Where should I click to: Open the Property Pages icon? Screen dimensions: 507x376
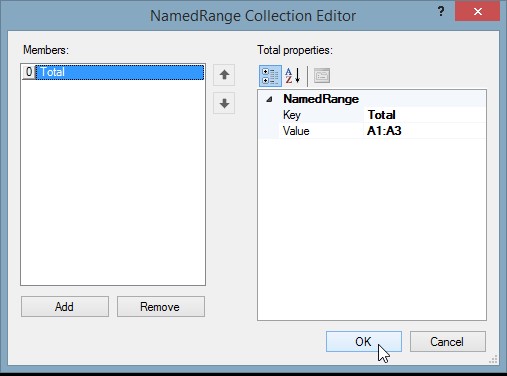(322, 76)
